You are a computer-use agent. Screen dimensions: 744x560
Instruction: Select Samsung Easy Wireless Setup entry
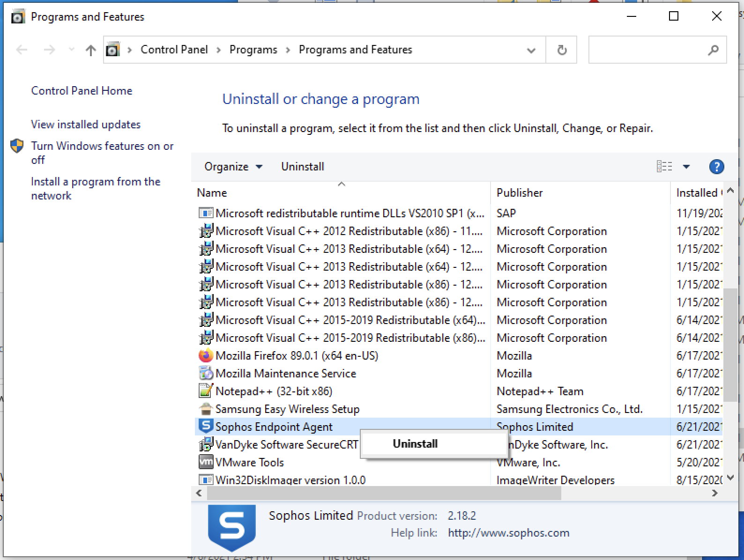tap(458, 409)
